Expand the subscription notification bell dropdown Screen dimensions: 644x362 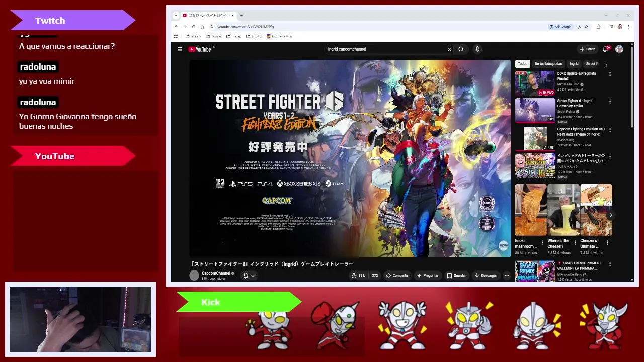pos(249,276)
